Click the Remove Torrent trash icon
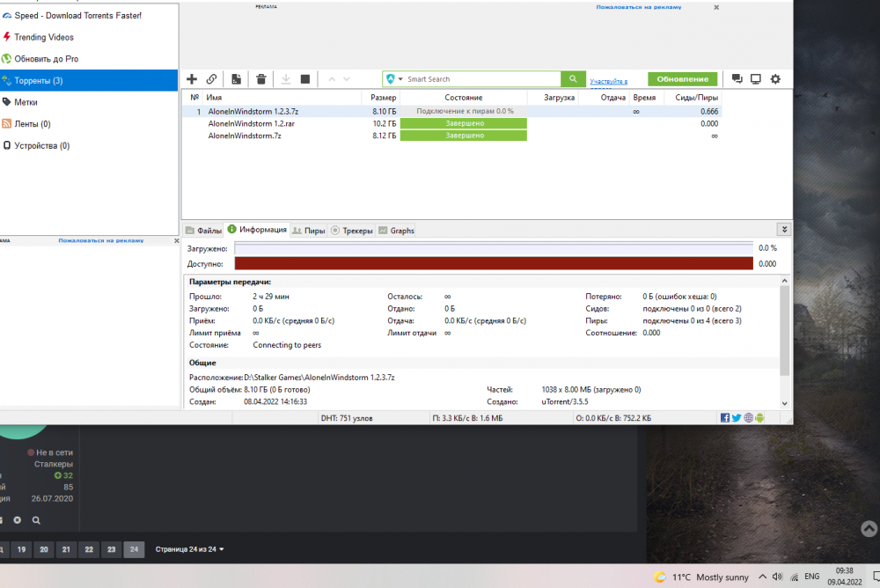This screenshot has width=880, height=588. [261, 79]
